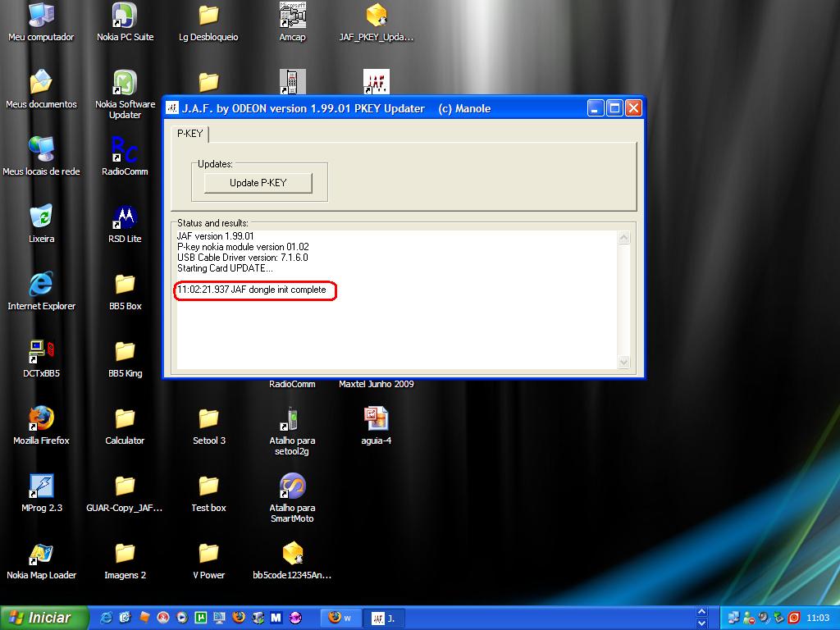The image size is (840, 630).
Task: Click the status log scroll-up arrow
Action: (623, 237)
